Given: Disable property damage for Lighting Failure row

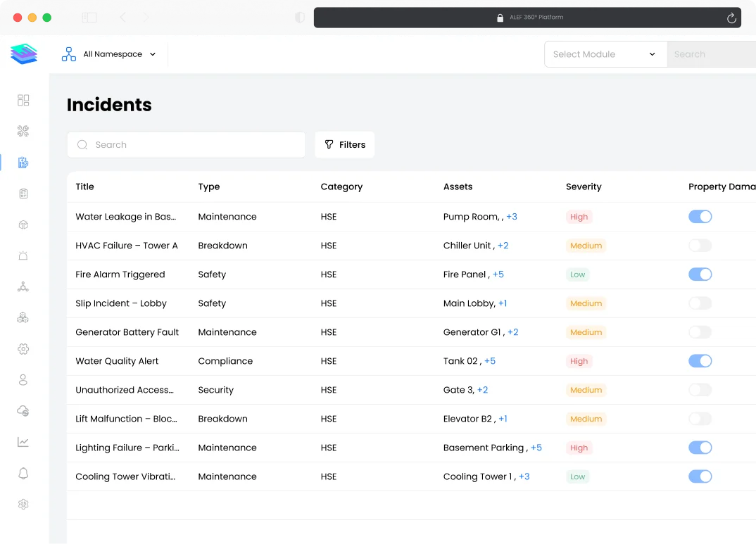Looking at the screenshot, I should click(700, 448).
